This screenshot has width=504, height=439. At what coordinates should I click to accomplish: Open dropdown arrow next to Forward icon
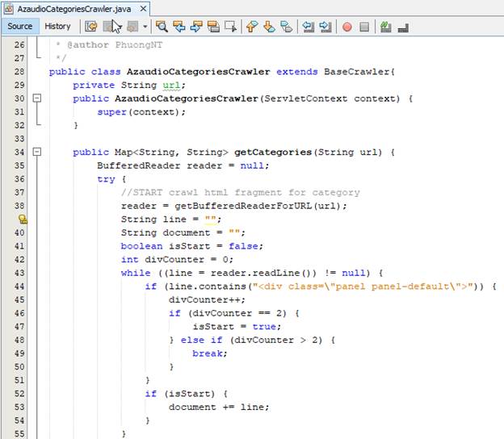click(145, 27)
